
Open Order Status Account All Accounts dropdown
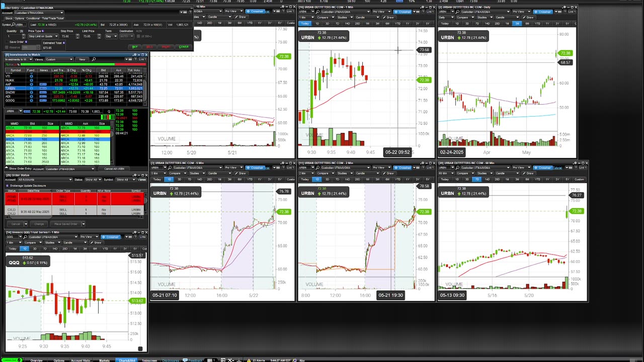[x=45, y=179]
